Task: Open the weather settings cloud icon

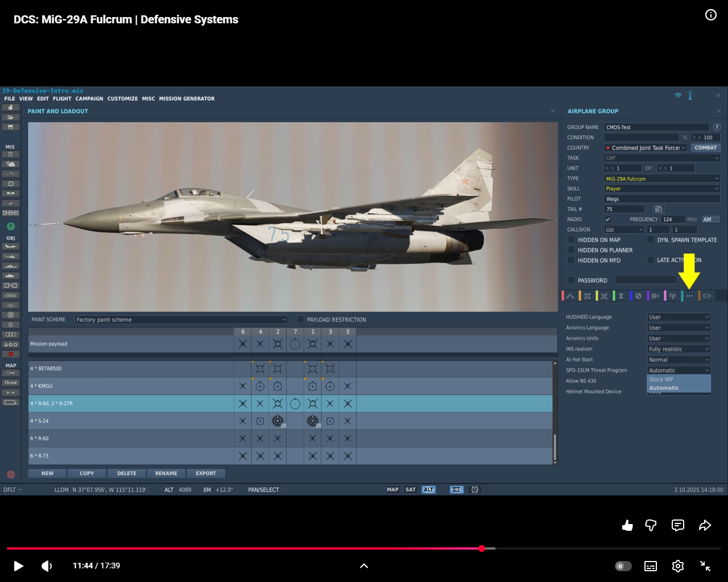Action: pyautogui.click(x=10, y=164)
